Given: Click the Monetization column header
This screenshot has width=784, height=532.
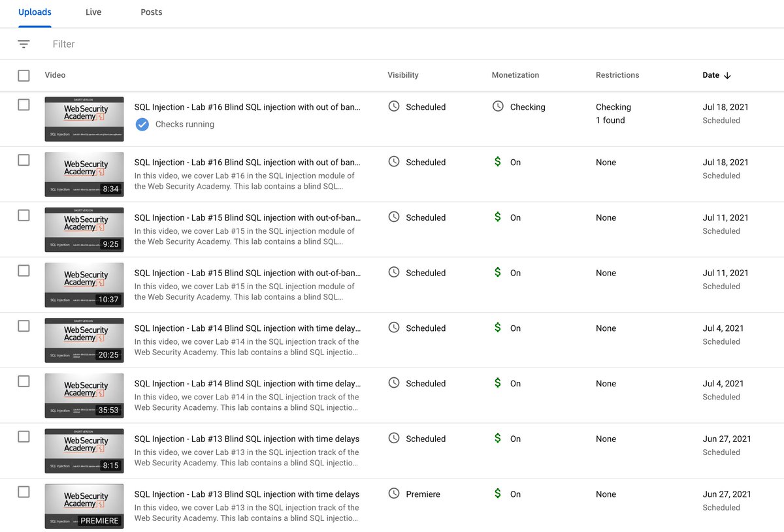Looking at the screenshot, I should point(515,75).
